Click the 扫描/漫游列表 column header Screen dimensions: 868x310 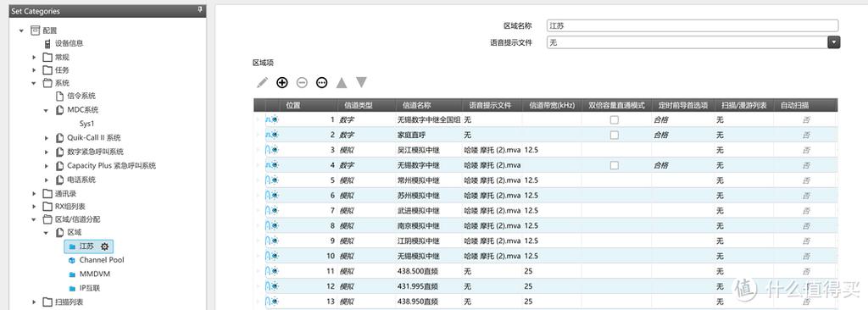click(743, 105)
